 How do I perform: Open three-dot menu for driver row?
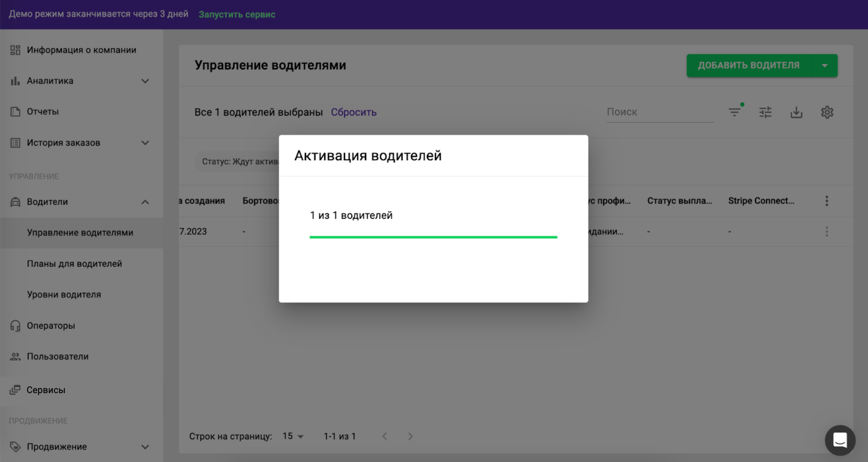(x=826, y=232)
